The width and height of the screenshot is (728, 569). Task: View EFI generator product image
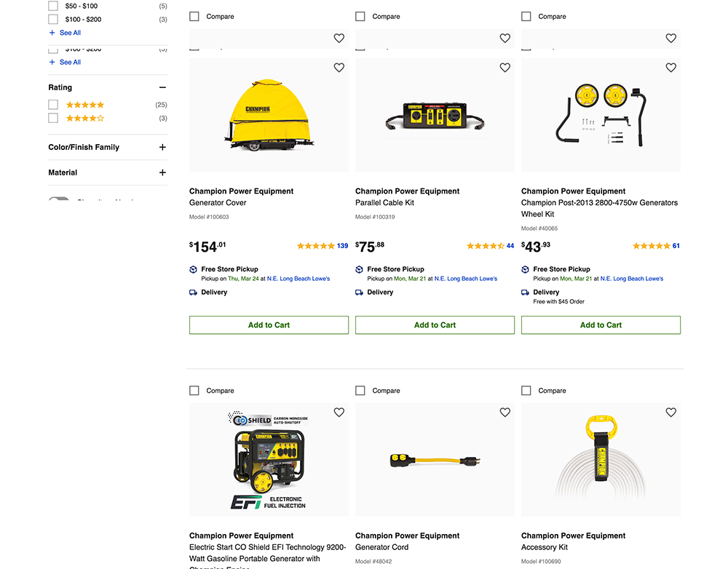pyautogui.click(x=269, y=460)
